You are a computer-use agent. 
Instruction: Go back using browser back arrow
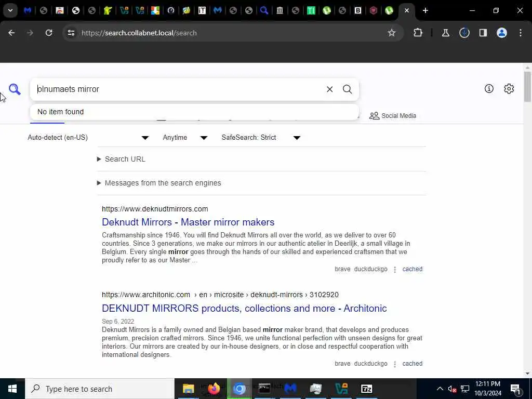click(x=11, y=33)
